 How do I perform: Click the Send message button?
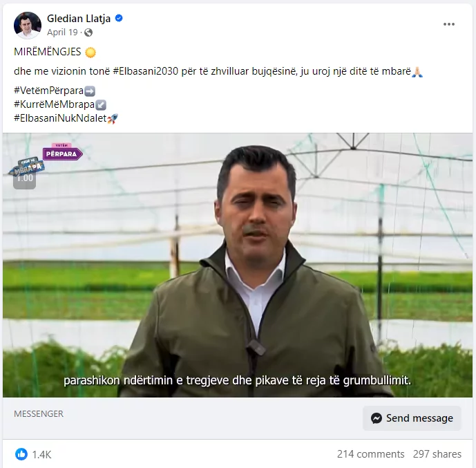412,418
